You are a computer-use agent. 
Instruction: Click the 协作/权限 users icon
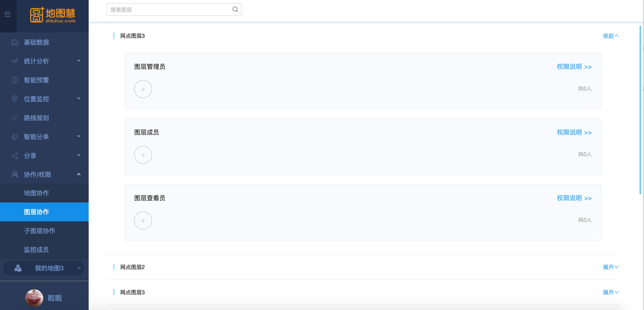15,175
